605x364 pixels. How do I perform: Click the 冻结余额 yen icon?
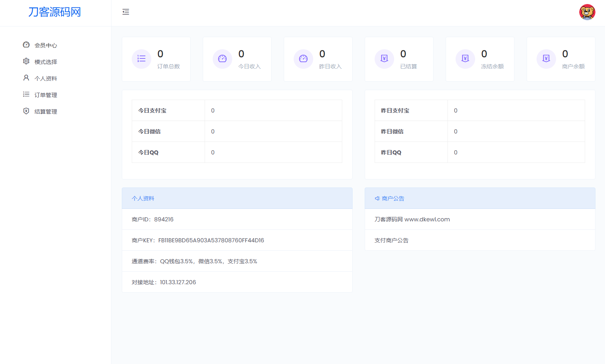point(465,58)
